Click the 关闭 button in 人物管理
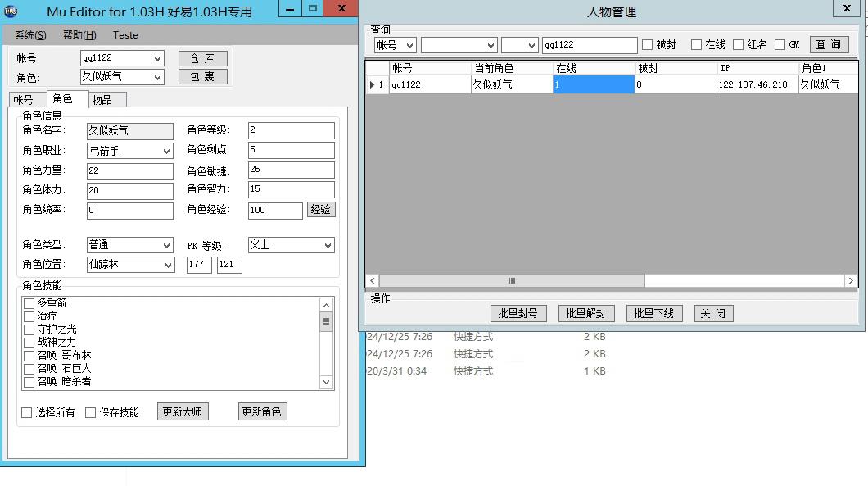Screen dimensions: 868x486 tap(713, 314)
